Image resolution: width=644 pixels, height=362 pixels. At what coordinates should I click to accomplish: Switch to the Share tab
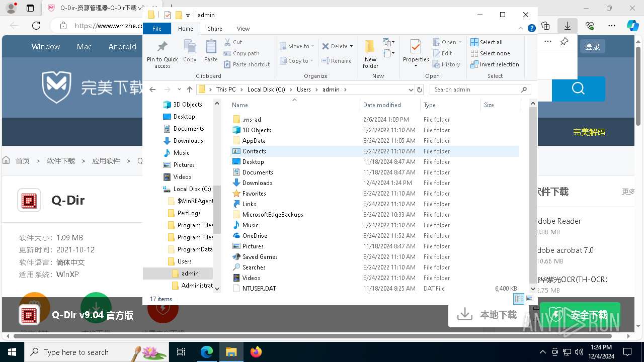(215, 29)
